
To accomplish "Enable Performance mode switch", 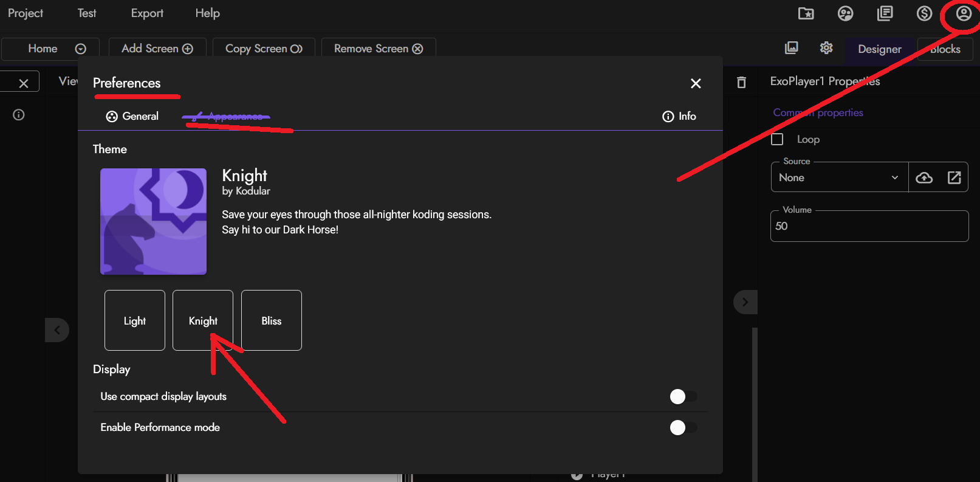I will click(683, 427).
